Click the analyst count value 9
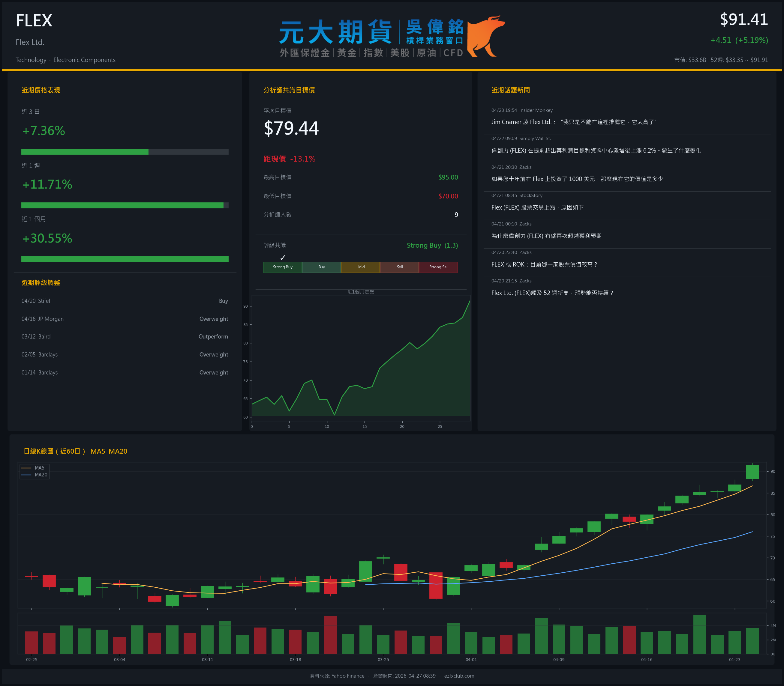The width and height of the screenshot is (784, 686). click(x=456, y=215)
